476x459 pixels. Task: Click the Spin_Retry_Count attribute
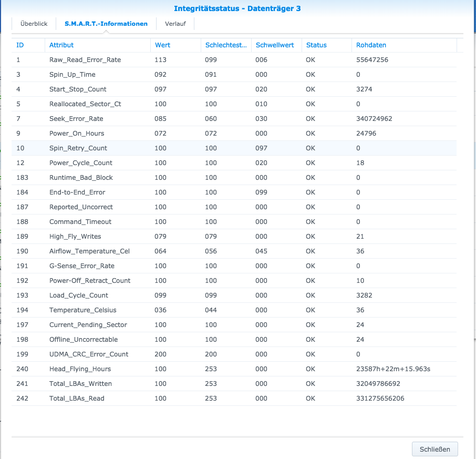pos(78,148)
